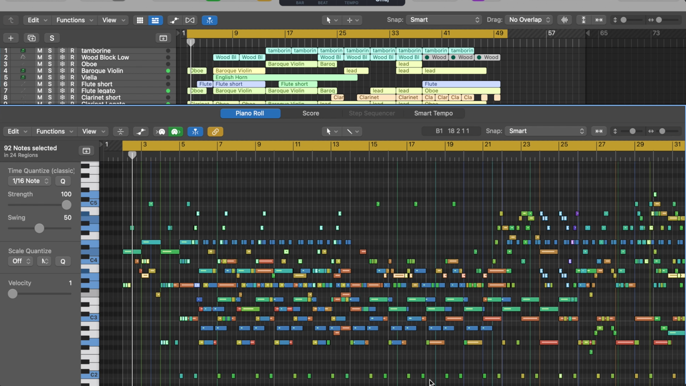Open Piano Roll View menu

tap(93, 131)
